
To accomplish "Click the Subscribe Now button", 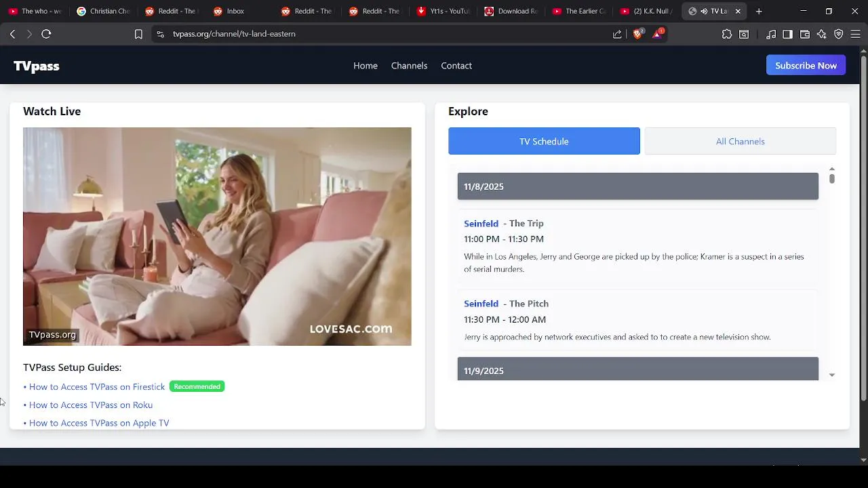I will [x=806, y=66].
